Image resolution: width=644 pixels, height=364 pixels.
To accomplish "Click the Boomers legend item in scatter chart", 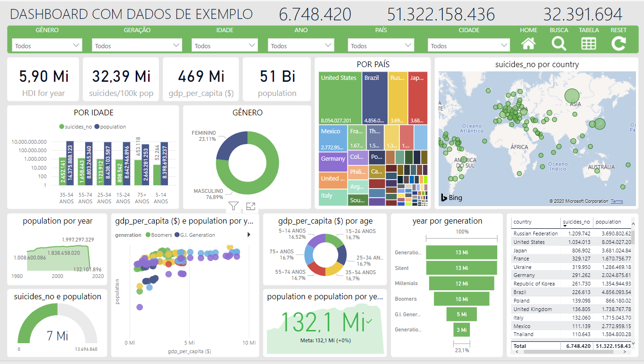I will [x=159, y=235].
